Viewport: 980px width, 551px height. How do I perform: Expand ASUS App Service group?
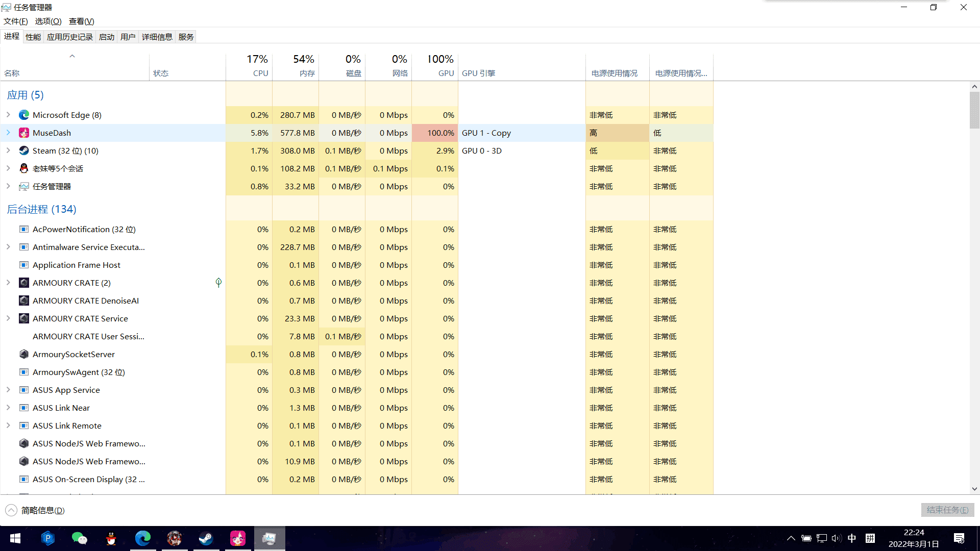point(8,390)
